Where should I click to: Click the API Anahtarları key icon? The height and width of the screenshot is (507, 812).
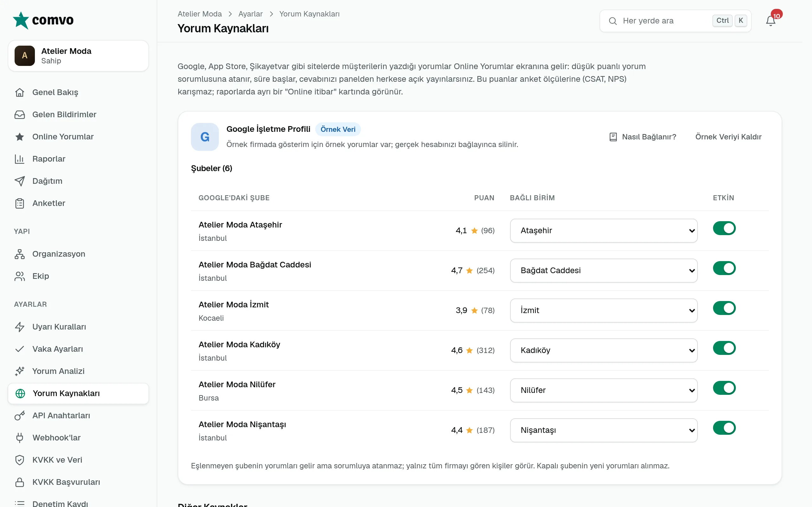20,415
